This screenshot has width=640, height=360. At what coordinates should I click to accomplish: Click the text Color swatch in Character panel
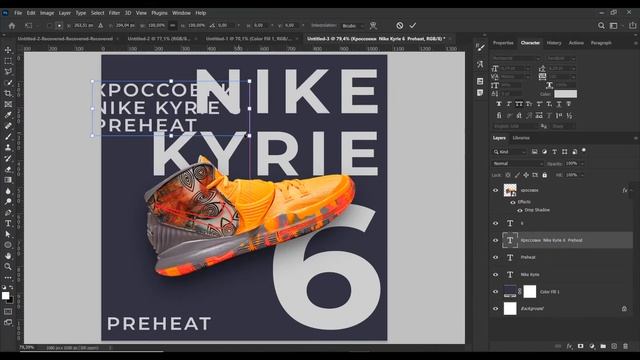click(565, 94)
